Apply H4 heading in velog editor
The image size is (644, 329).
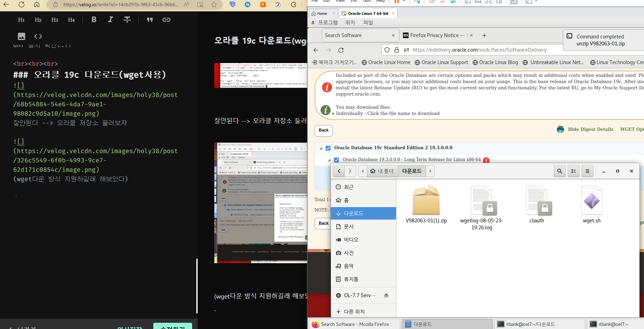tap(71, 20)
